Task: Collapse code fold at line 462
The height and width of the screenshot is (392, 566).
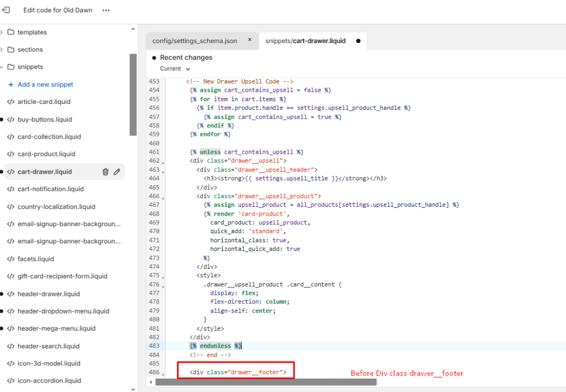Action: (x=163, y=163)
